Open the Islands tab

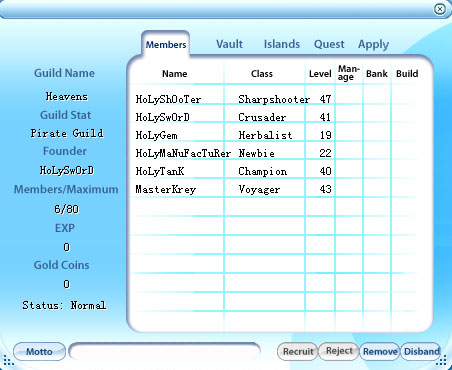point(282,44)
